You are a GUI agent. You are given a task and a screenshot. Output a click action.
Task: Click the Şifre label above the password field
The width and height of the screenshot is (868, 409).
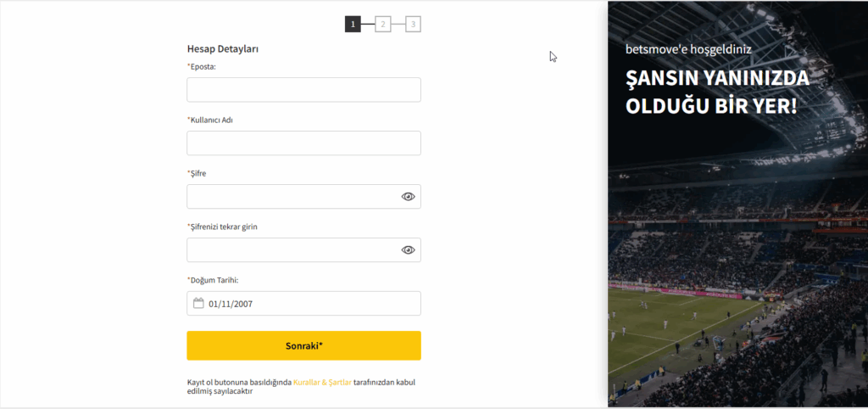coord(198,173)
